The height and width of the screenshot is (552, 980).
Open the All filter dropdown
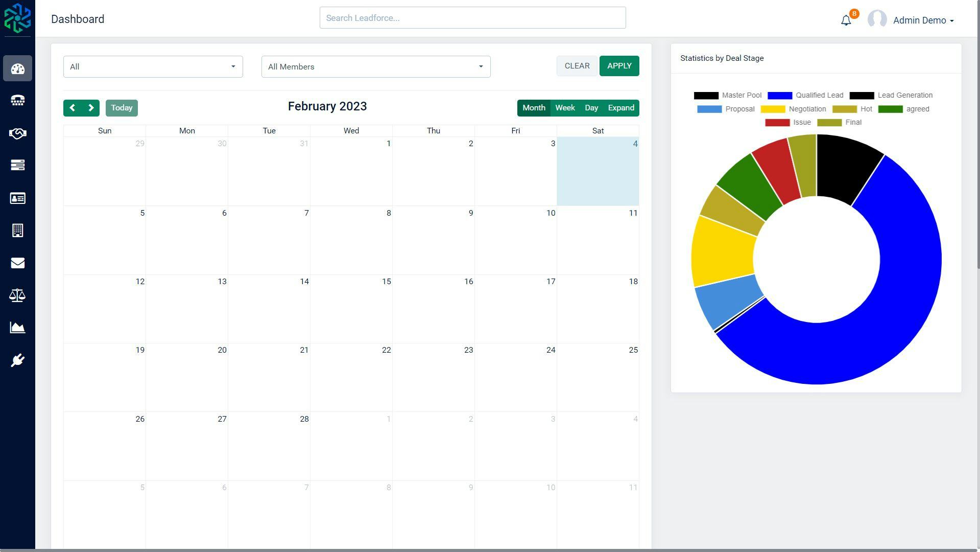[x=152, y=66]
